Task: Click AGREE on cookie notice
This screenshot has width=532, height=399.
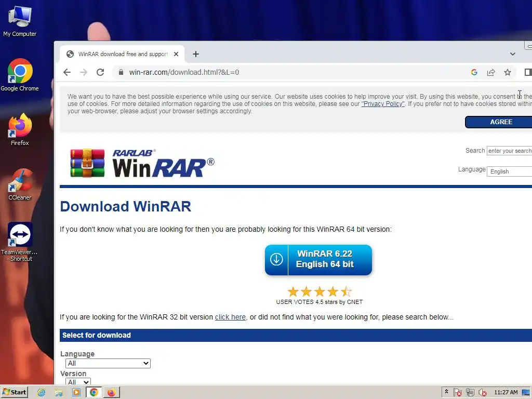Action: pyautogui.click(x=499, y=122)
